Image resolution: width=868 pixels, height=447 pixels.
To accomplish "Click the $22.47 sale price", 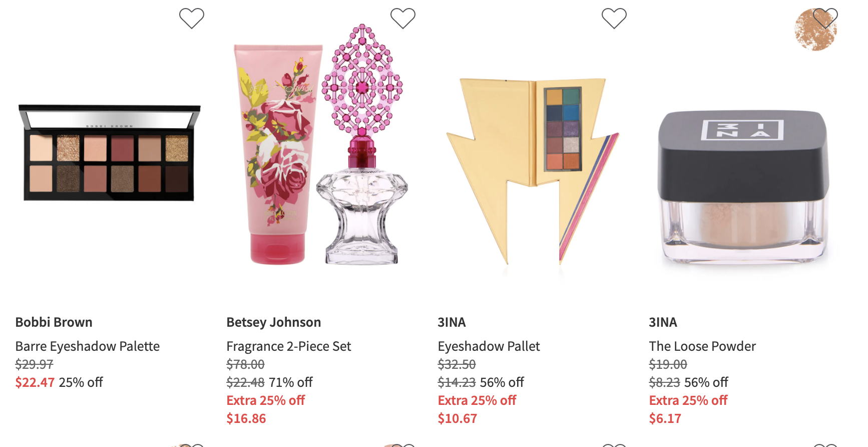I will 35,382.
